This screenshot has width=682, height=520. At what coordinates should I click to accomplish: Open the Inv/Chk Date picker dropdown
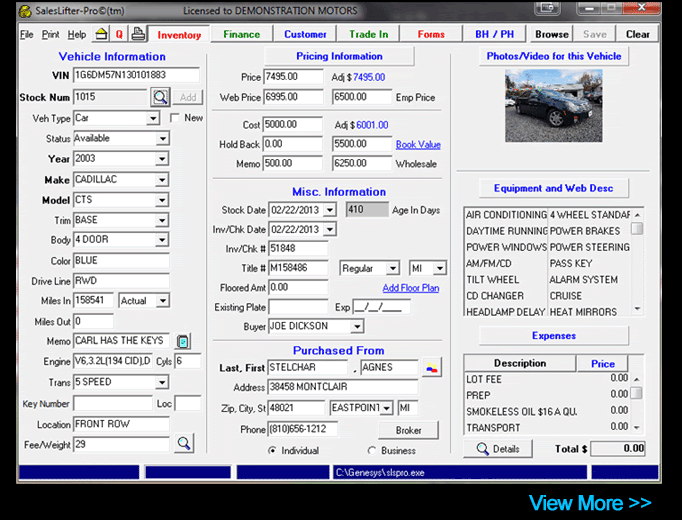(x=330, y=229)
